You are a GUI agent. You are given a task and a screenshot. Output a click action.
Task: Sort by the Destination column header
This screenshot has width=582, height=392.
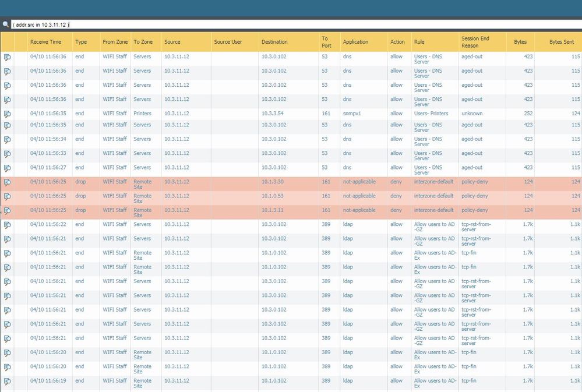(x=274, y=42)
